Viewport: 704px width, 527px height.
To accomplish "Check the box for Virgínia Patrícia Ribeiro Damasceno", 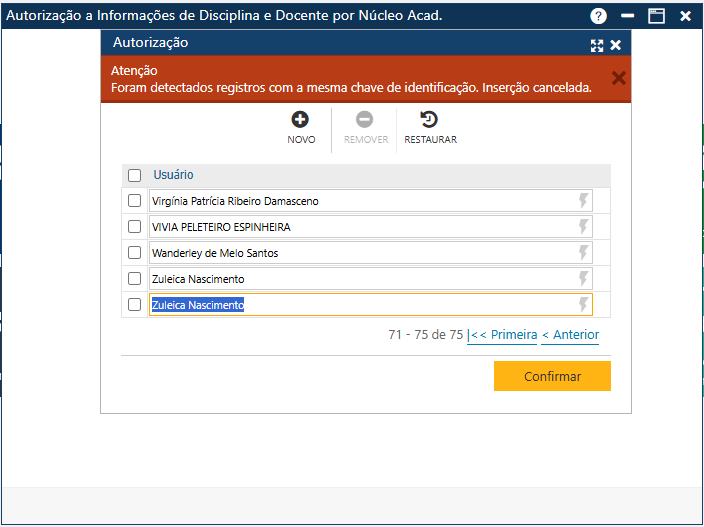I will click(x=135, y=201).
